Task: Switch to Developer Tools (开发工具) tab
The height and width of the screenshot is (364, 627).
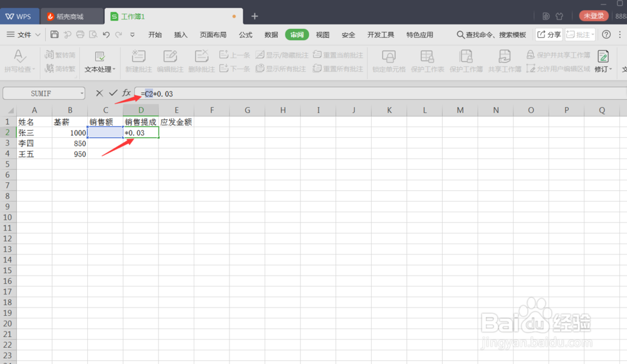Action: [381, 34]
